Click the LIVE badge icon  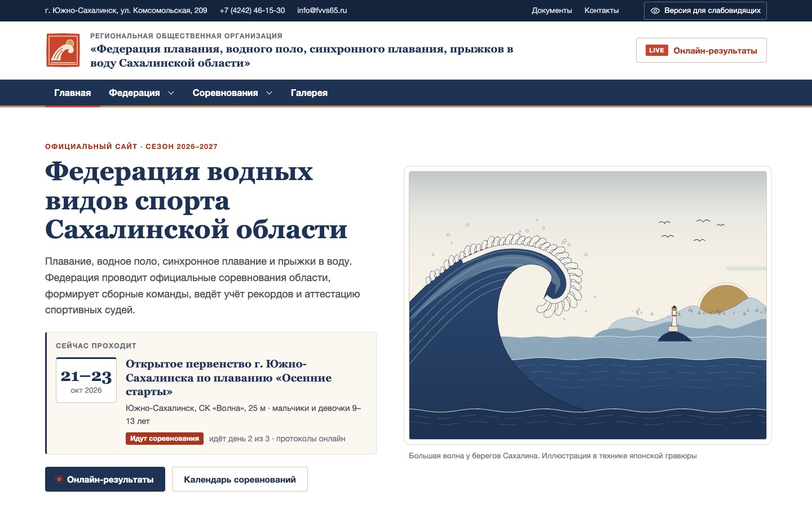tap(657, 50)
